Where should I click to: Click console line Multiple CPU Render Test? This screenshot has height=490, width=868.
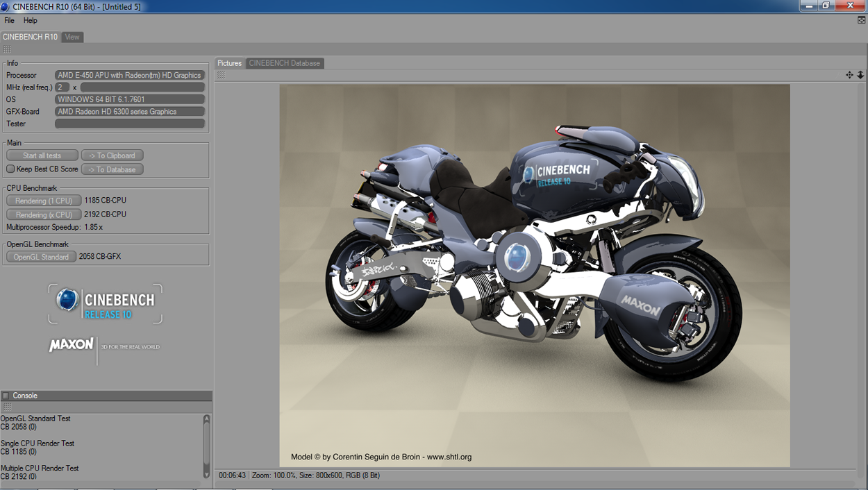click(x=40, y=468)
